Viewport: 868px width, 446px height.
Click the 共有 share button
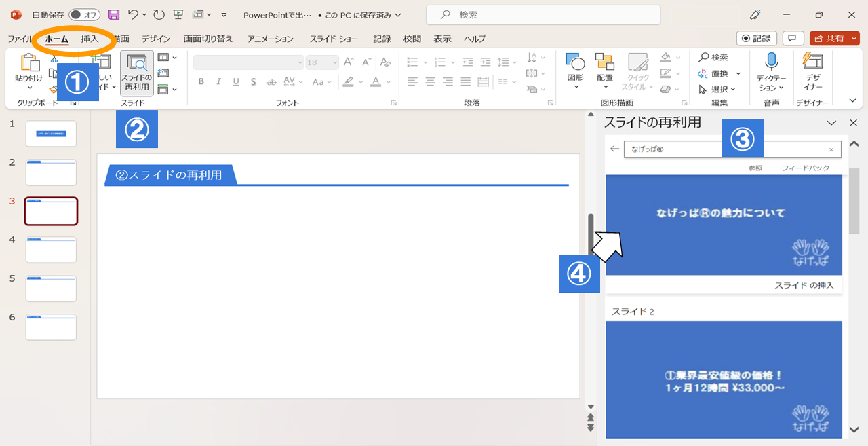click(828, 39)
